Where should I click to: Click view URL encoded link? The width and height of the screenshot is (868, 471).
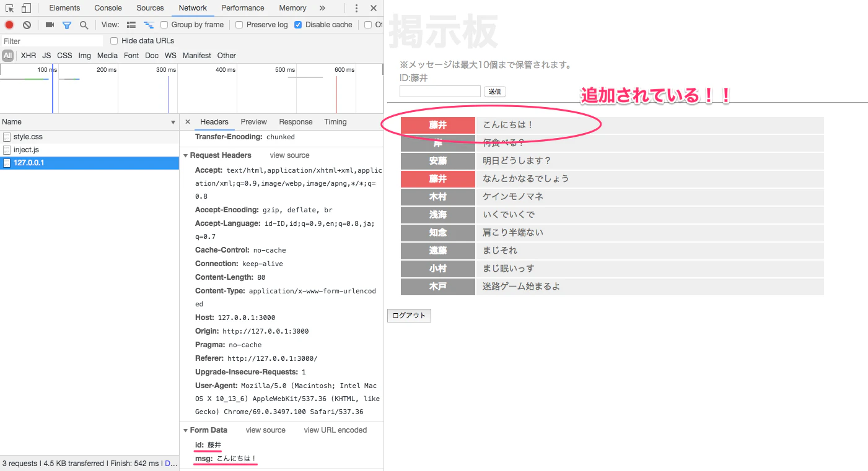coord(335,430)
